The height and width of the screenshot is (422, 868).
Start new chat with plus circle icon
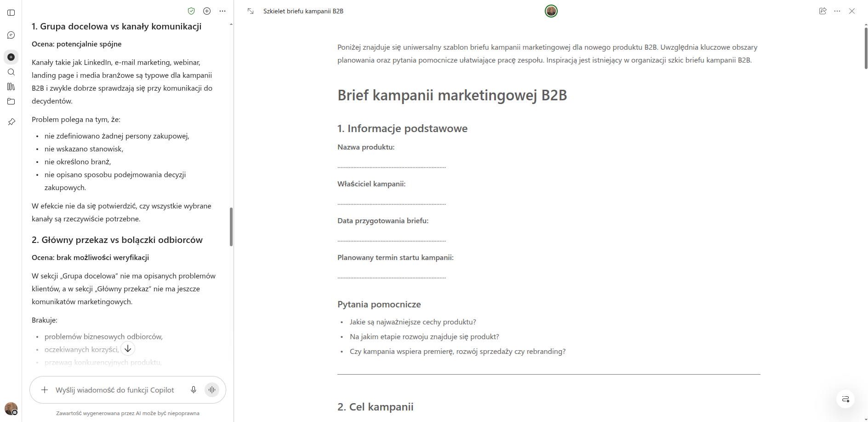coord(207,11)
